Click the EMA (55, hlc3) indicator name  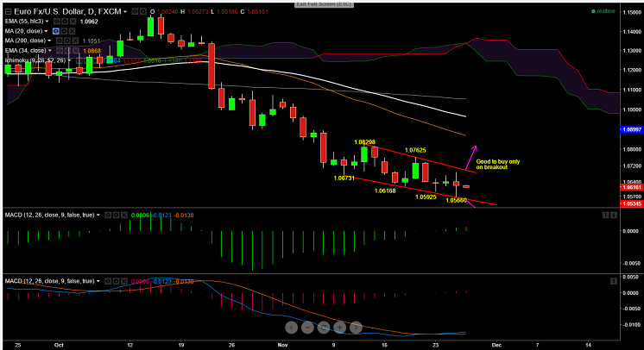(24, 22)
